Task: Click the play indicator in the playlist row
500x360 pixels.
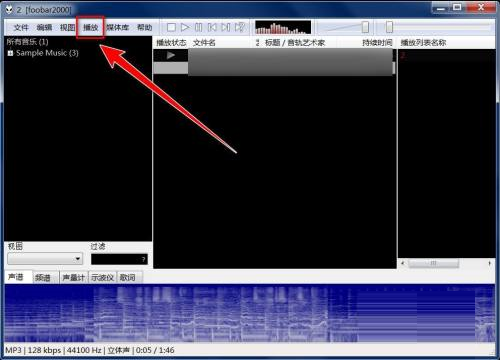Action: pos(171,55)
